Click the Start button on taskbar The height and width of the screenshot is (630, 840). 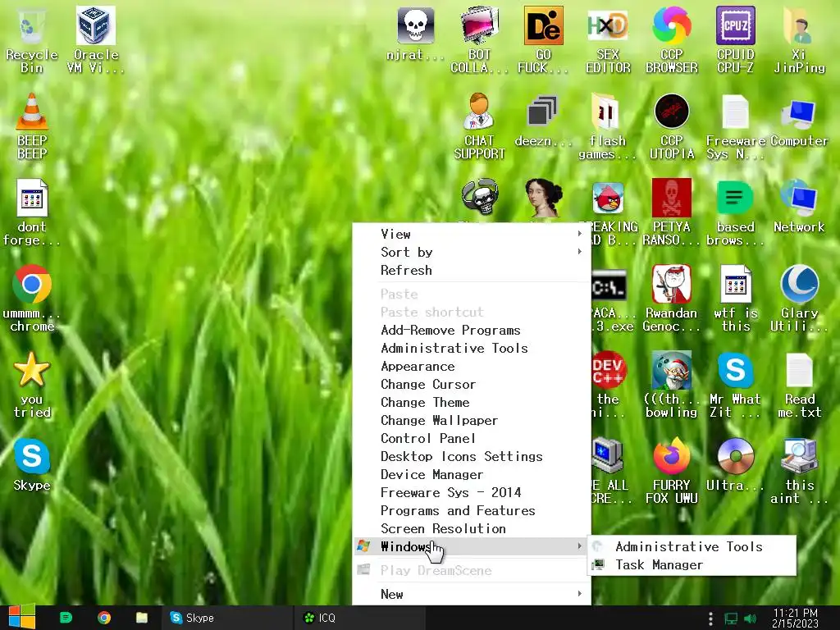[x=22, y=617]
